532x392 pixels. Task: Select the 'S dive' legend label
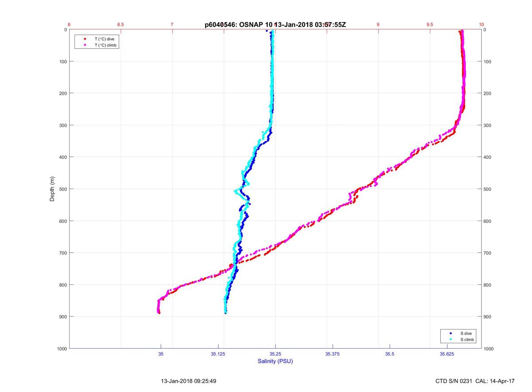(466, 333)
